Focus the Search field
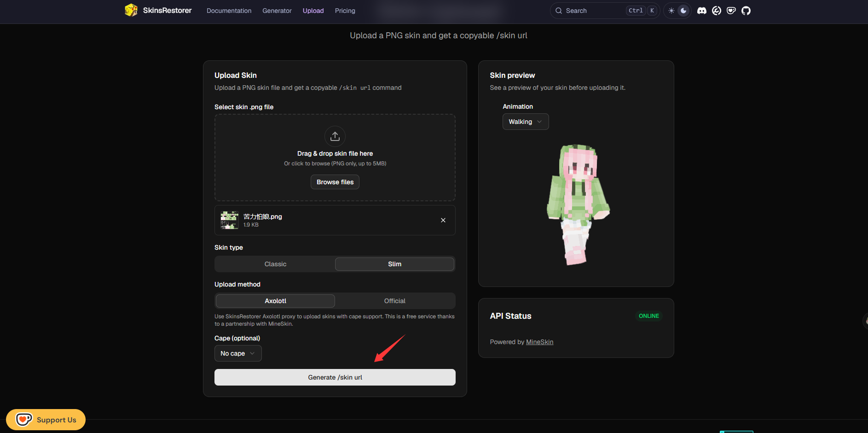The height and width of the screenshot is (433, 868). pos(605,11)
